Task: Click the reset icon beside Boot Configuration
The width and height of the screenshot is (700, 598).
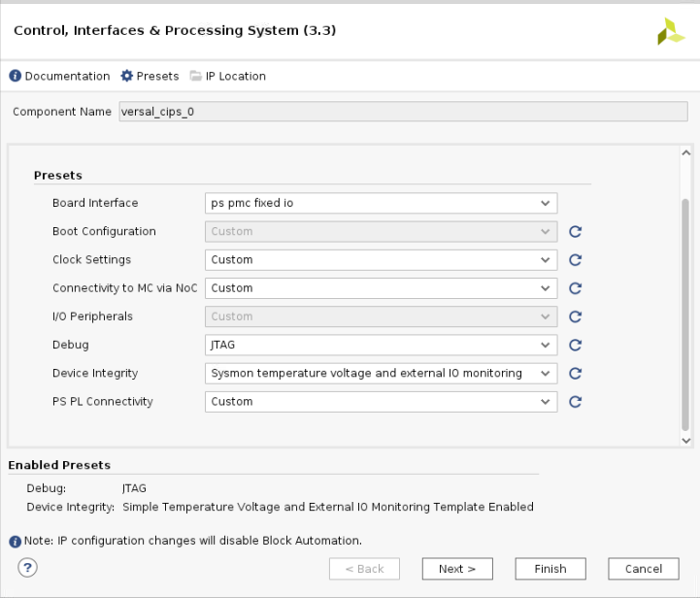Action: coord(575,232)
